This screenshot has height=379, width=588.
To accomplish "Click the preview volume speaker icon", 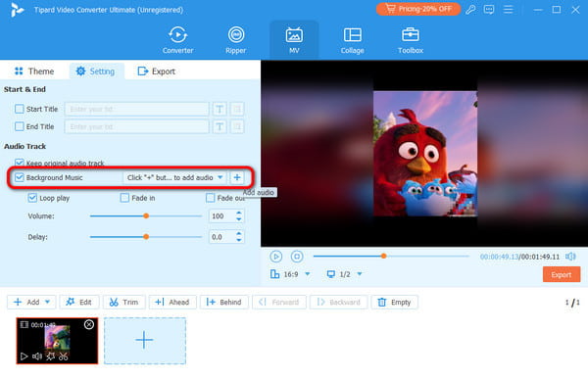I will pyautogui.click(x=570, y=257).
